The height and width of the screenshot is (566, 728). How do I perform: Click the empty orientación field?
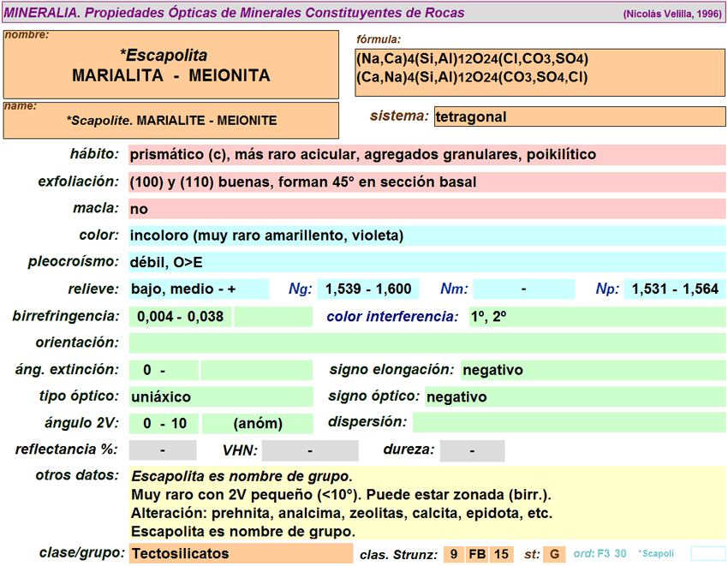427,343
